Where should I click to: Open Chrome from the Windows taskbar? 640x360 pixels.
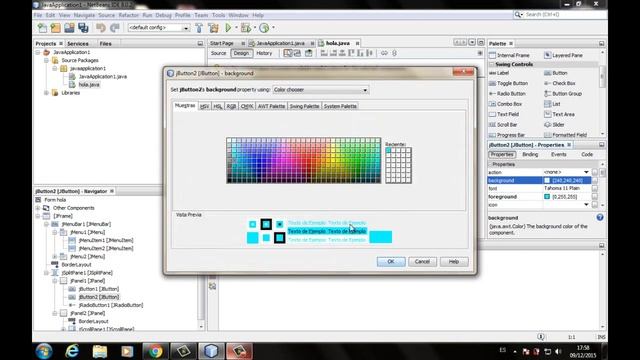pos(155,351)
